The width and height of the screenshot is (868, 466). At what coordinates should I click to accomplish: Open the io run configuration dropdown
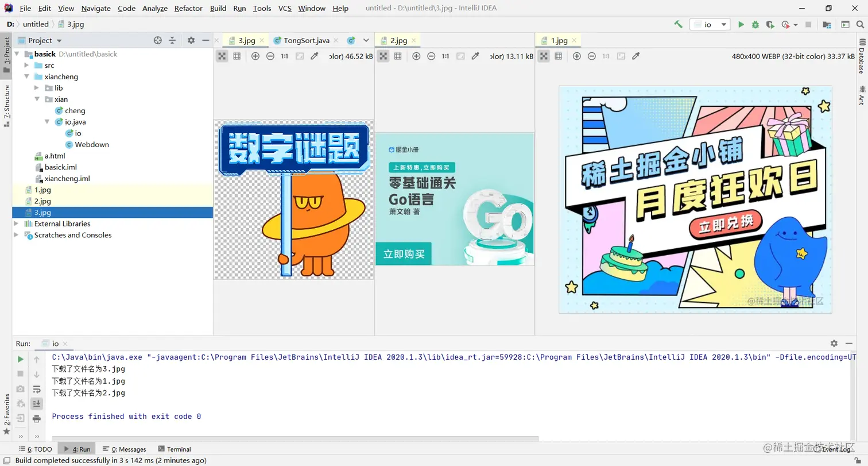723,24
